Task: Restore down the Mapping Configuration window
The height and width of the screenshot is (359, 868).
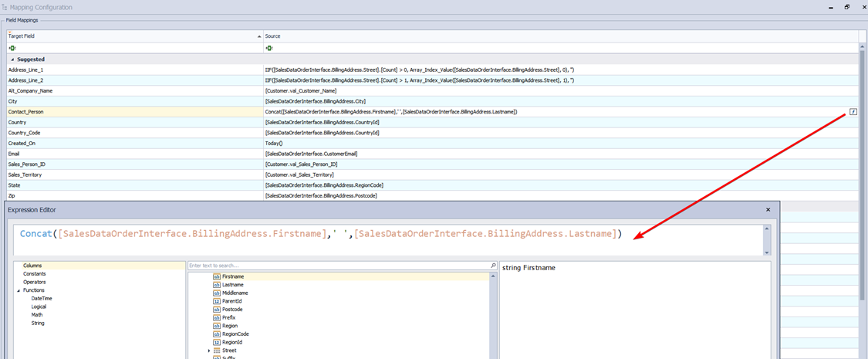Action: [847, 7]
